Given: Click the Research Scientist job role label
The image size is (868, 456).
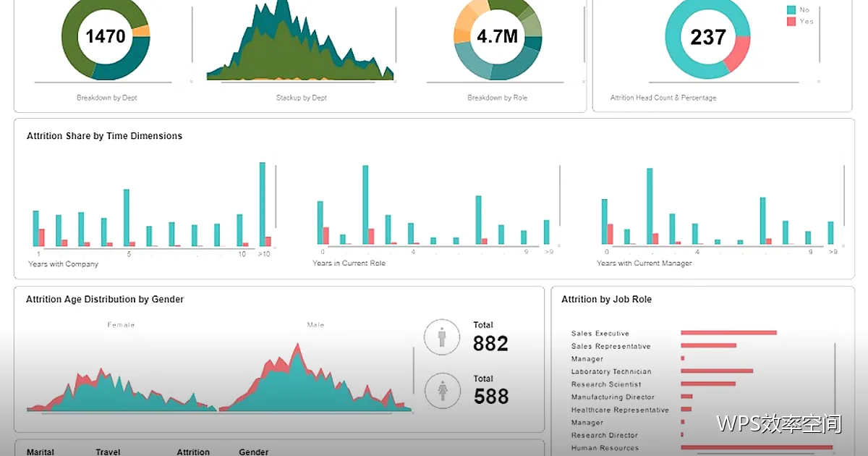Looking at the screenshot, I should click(x=606, y=384).
